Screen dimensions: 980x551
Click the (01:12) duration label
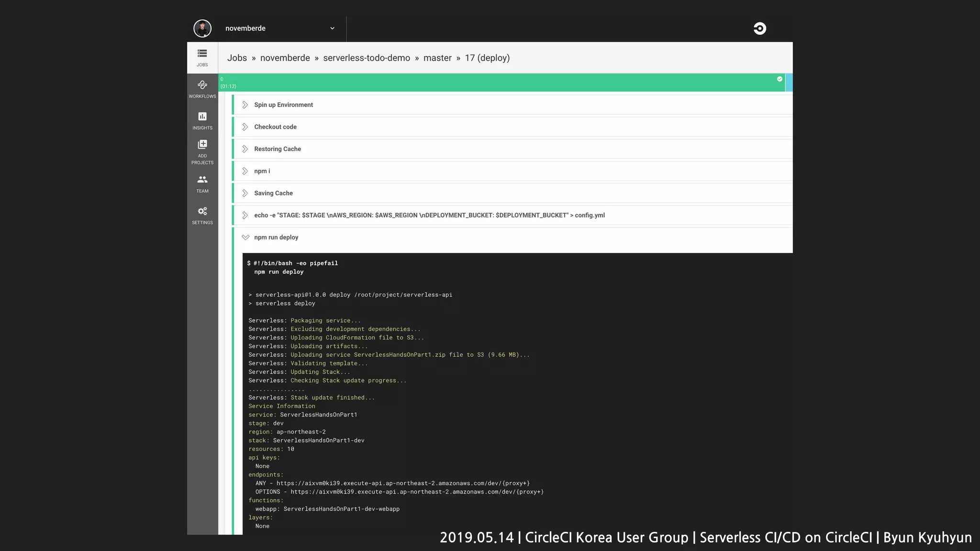click(x=228, y=87)
